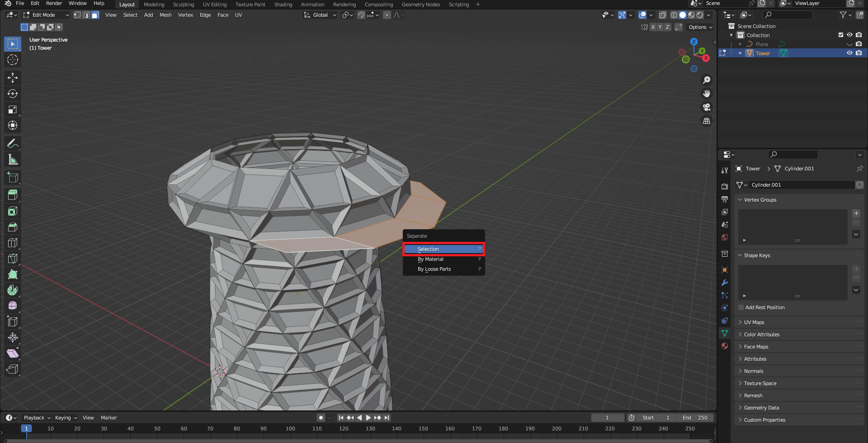Select the Shrink/Fatten tool

(13, 338)
